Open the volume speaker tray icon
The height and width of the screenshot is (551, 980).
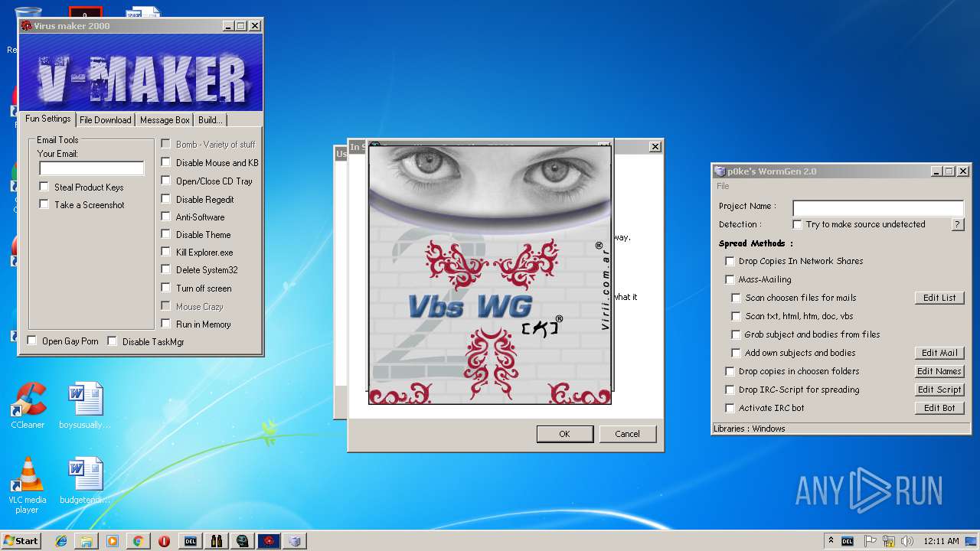(x=907, y=541)
